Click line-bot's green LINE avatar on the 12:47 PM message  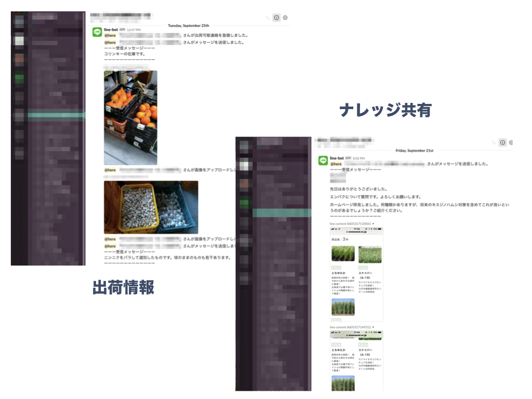(x=97, y=32)
